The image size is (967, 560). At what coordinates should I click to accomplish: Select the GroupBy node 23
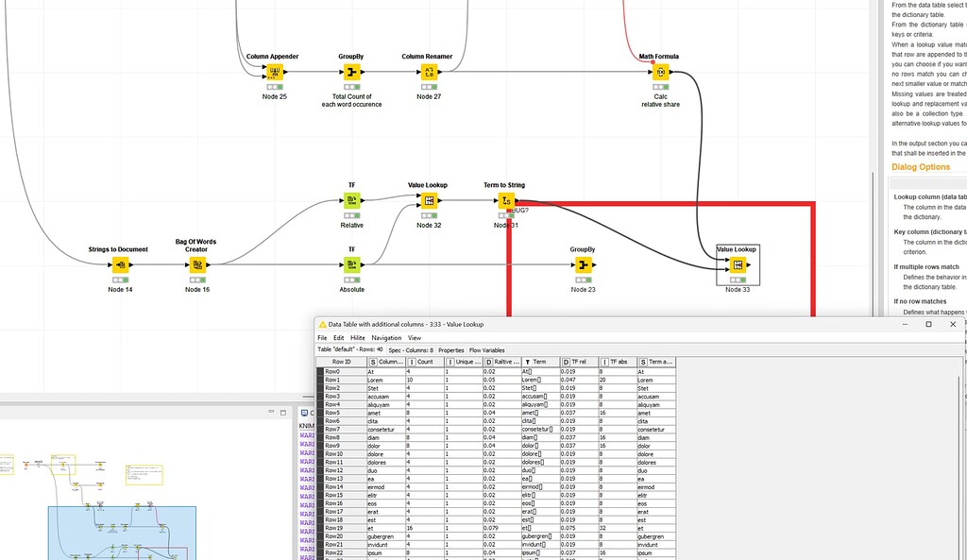click(585, 265)
